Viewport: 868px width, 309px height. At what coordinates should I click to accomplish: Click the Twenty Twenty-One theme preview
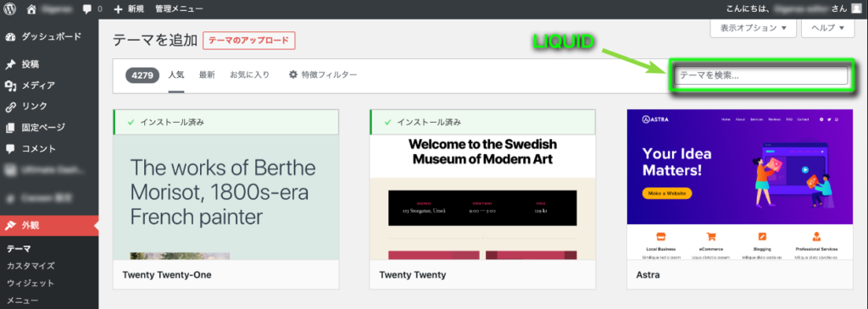225,185
